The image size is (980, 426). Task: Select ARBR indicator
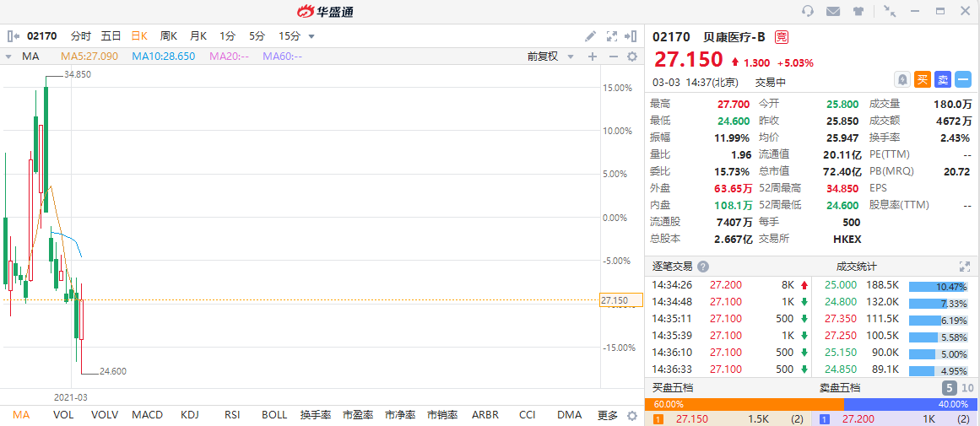click(x=486, y=415)
